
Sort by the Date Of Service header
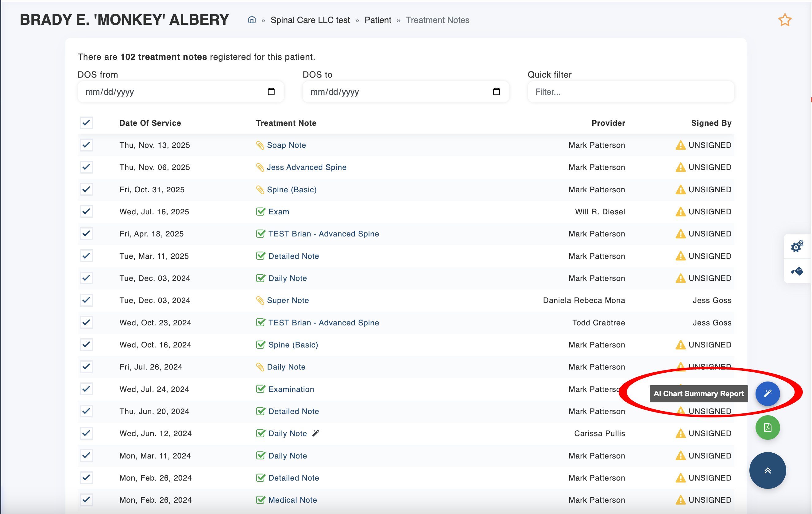[150, 123]
